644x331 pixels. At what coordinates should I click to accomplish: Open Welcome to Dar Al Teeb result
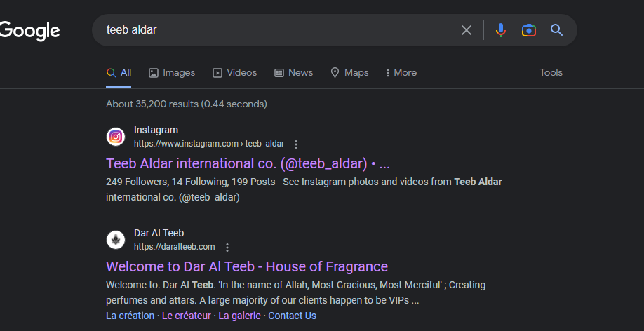point(247,266)
